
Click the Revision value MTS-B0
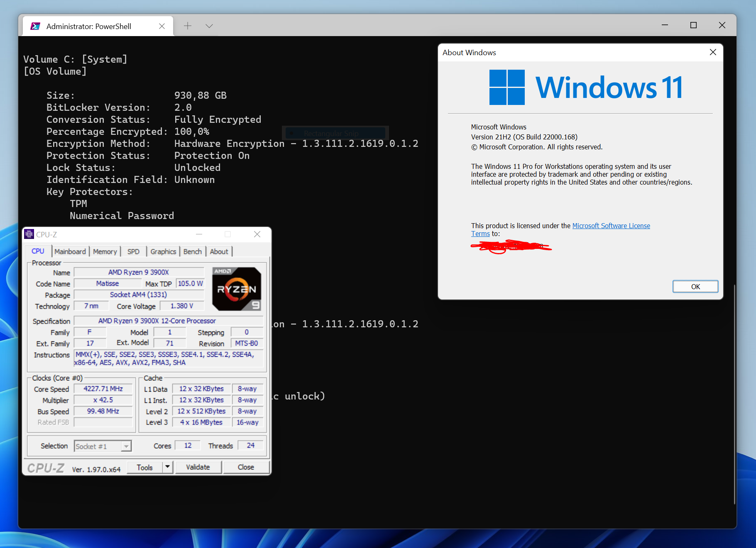(247, 343)
